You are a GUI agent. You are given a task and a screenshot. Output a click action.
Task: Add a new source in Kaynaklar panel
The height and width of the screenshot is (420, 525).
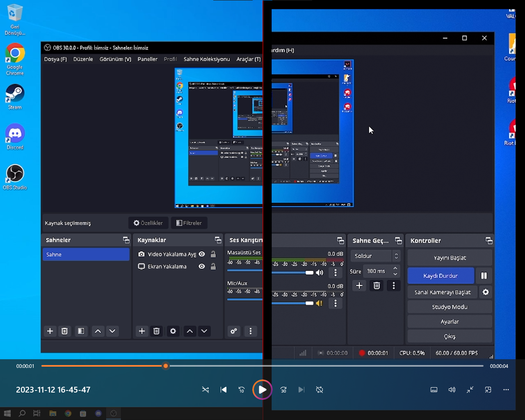pyautogui.click(x=142, y=331)
